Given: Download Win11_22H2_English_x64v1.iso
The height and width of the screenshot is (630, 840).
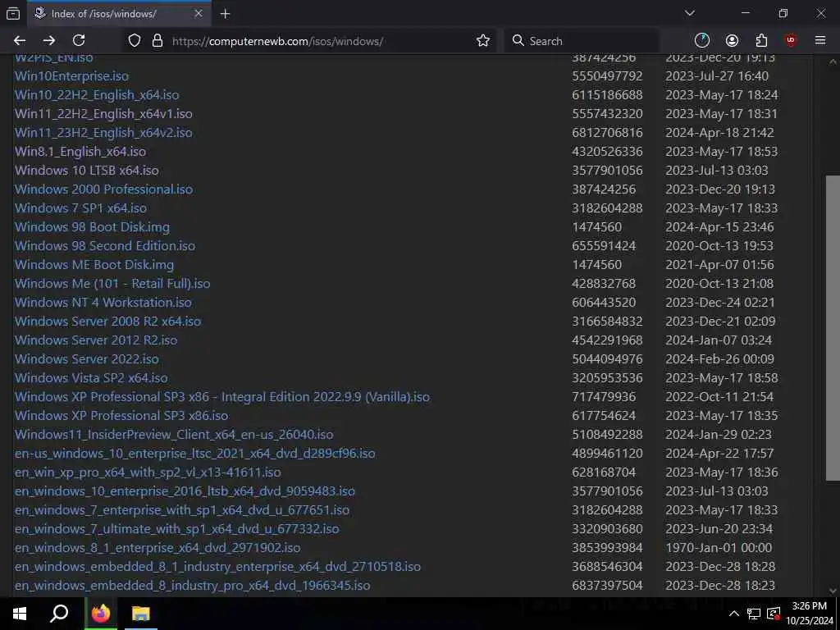Looking at the screenshot, I should 103,113.
